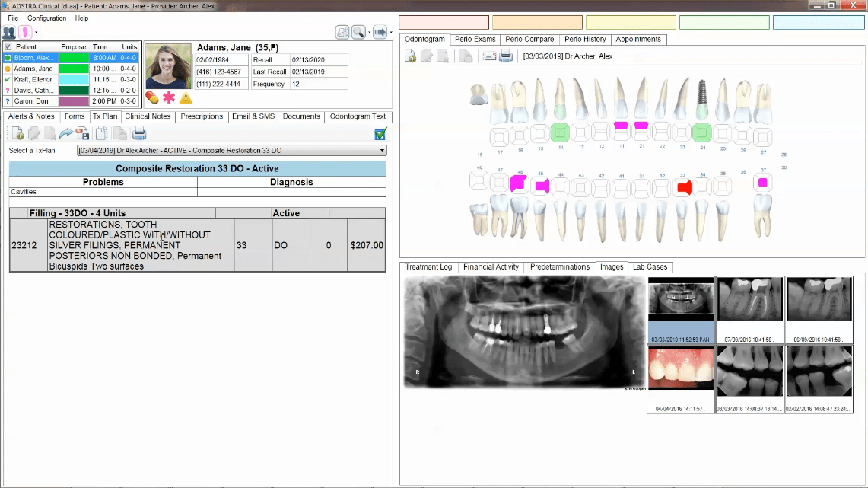Open the Financial Activity tab
Viewport: 868px width, 488px height.
coord(491,267)
